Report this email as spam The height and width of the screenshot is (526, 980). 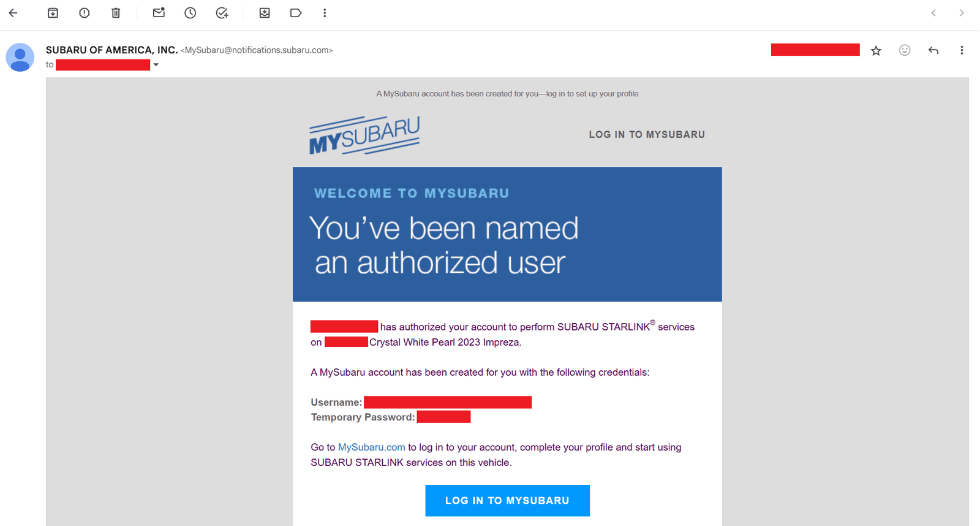85,13
